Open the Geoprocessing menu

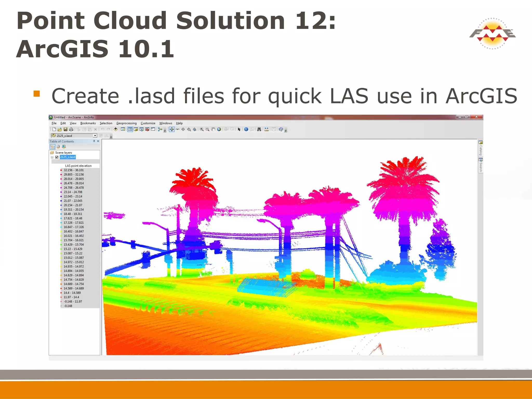[x=127, y=123]
